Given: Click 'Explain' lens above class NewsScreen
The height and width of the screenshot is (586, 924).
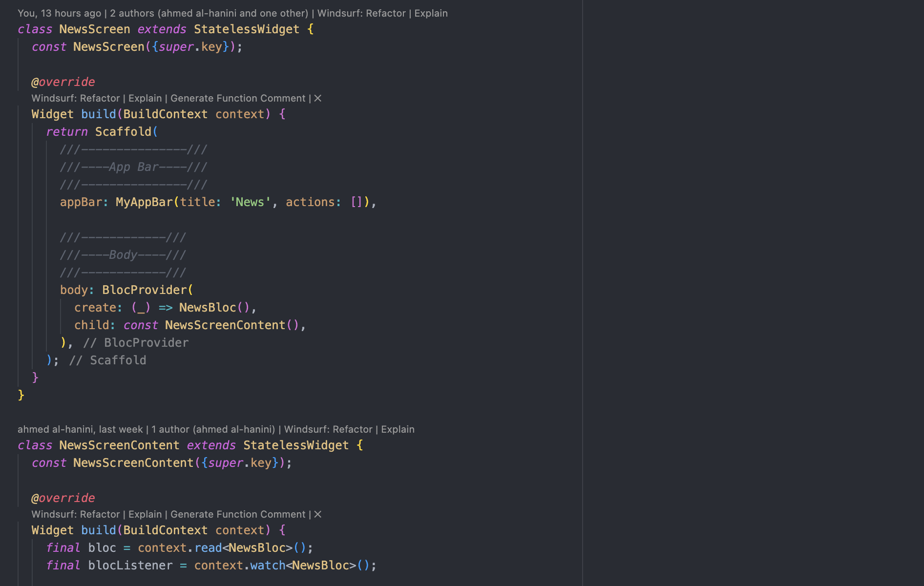Looking at the screenshot, I should click(x=431, y=13).
